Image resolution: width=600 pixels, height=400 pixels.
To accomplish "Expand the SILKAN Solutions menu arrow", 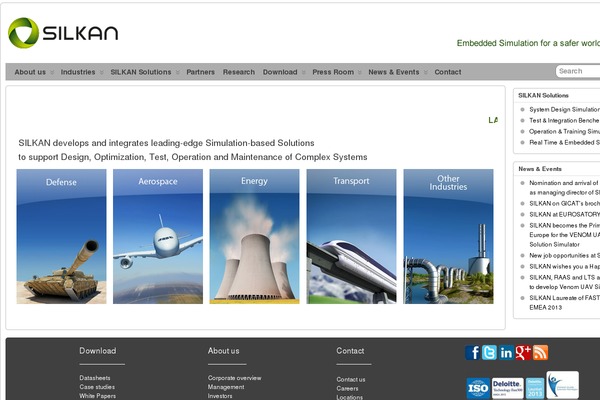I will (x=178, y=72).
